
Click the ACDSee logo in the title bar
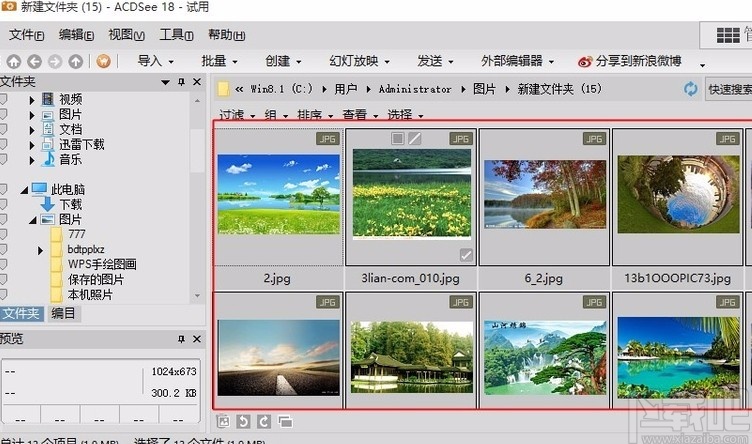click(9, 7)
